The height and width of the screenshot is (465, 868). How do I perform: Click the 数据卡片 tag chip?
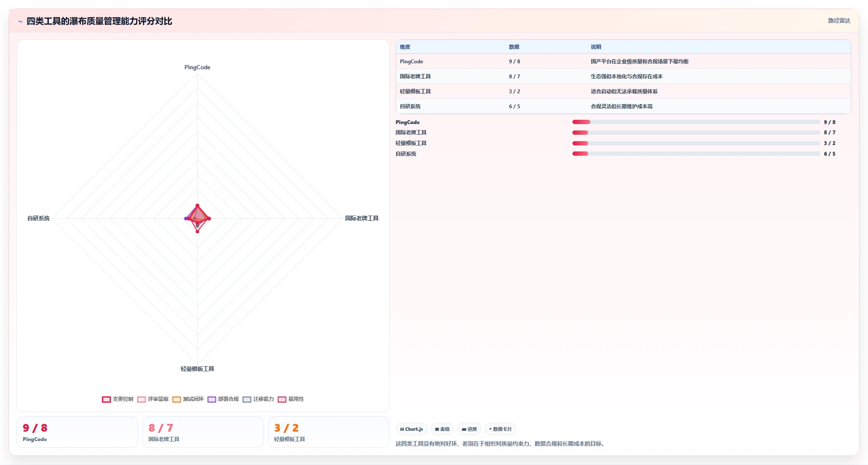coord(501,429)
